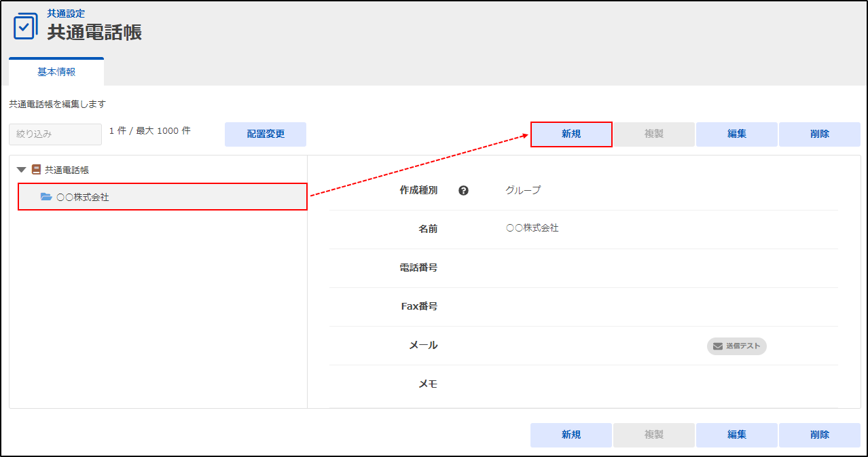
Task: Click the 複製 button below the details panel
Action: click(x=654, y=435)
